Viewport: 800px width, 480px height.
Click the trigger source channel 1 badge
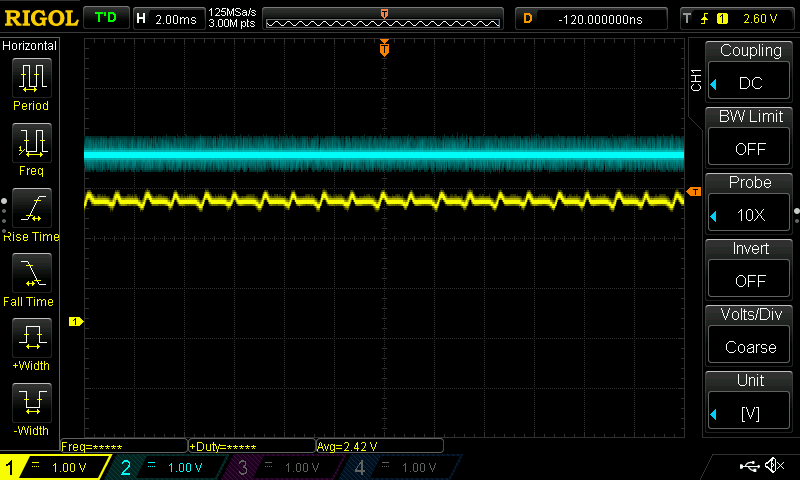coord(722,19)
